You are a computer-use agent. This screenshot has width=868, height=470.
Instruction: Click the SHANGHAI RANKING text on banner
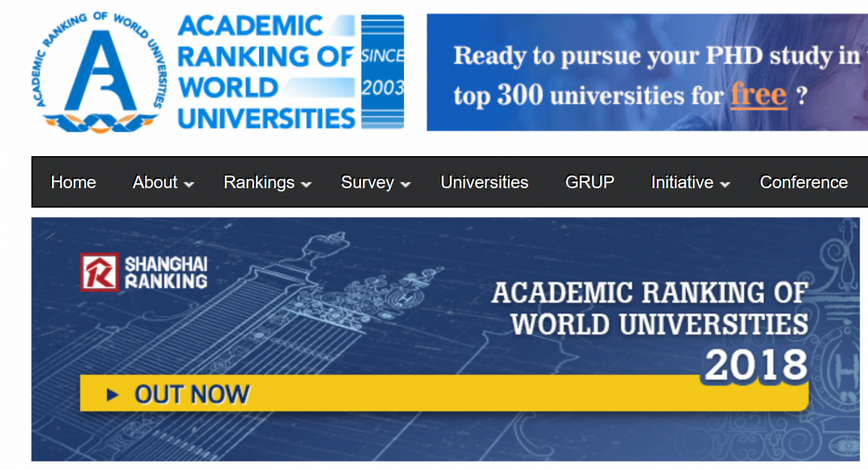[166, 273]
